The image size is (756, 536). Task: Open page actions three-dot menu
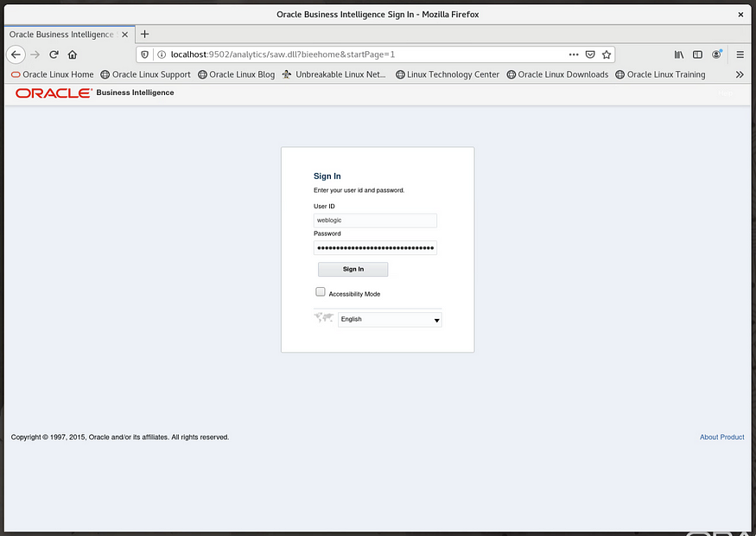coord(574,54)
